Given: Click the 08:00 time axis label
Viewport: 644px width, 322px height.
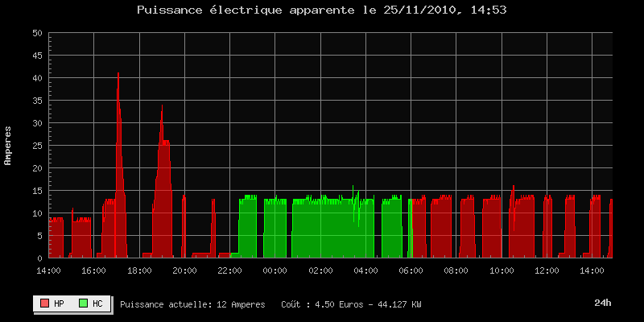Looking at the screenshot, I should pyautogui.click(x=456, y=270).
